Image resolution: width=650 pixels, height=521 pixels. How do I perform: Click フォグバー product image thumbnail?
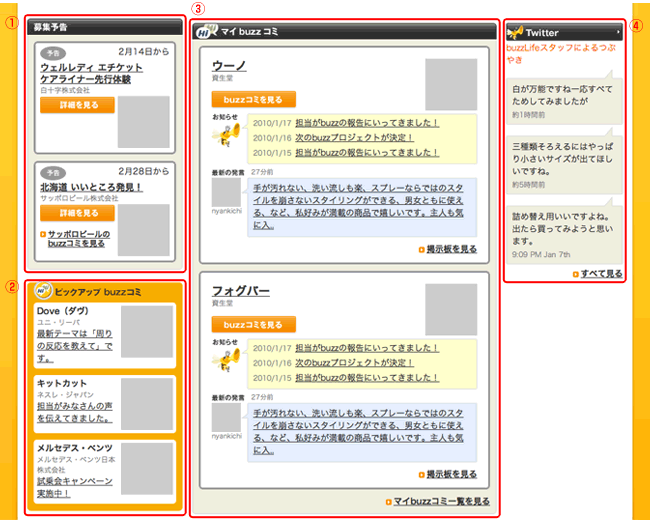click(x=451, y=309)
